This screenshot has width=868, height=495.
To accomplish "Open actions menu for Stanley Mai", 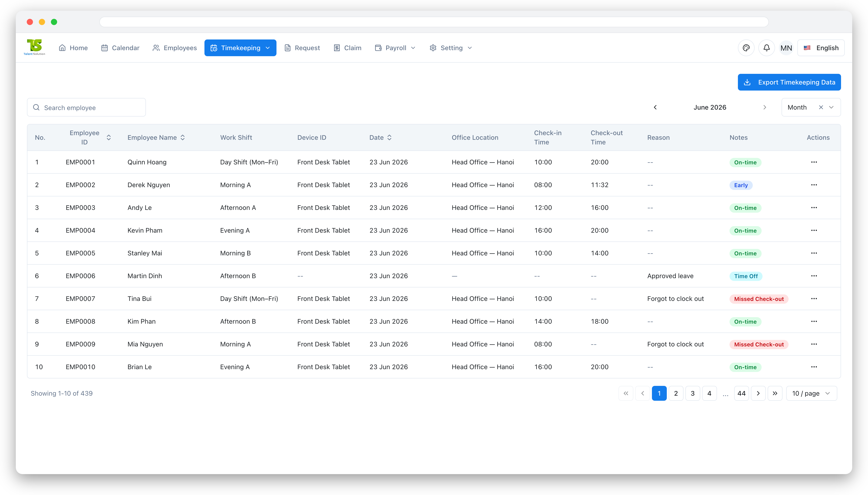I will click(814, 253).
